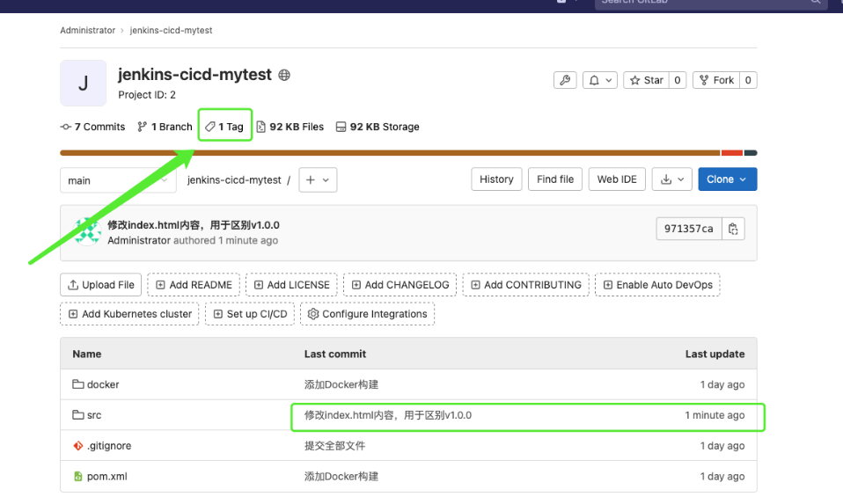Open Configure Integrations
This screenshot has height=504, width=843.
[368, 314]
